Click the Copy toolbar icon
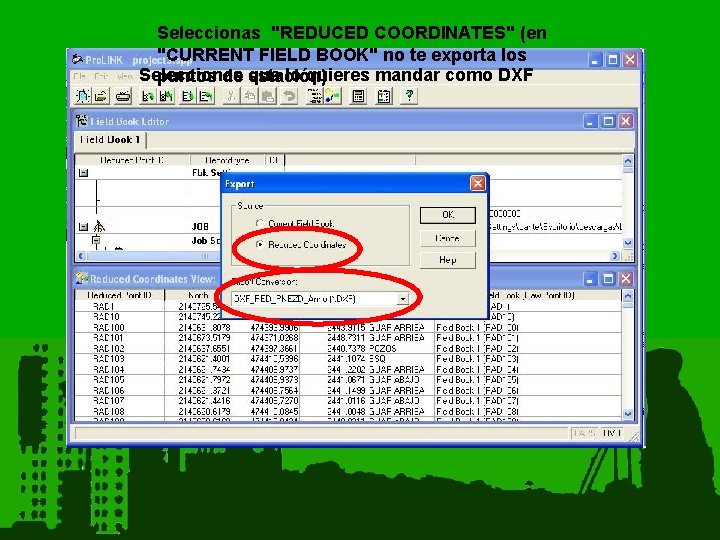The height and width of the screenshot is (540, 720). pyautogui.click(x=249, y=96)
